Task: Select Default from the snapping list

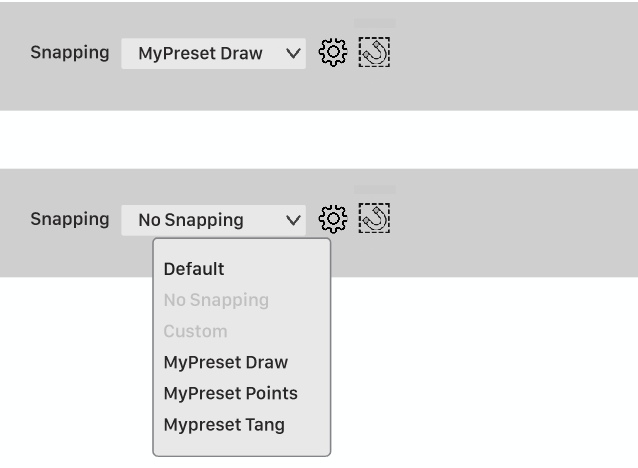Action: click(194, 269)
